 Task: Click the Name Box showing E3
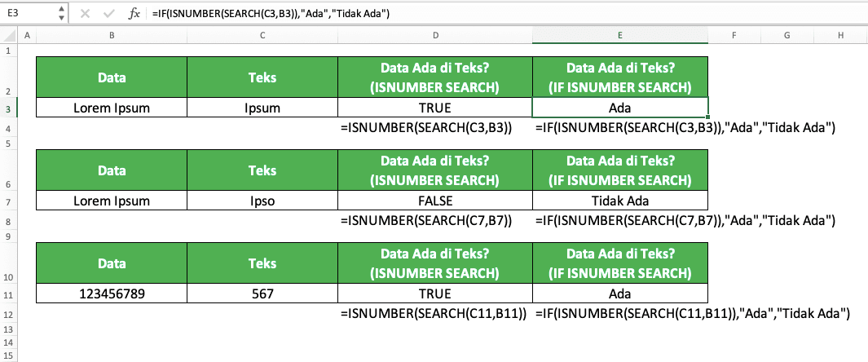pos(29,14)
